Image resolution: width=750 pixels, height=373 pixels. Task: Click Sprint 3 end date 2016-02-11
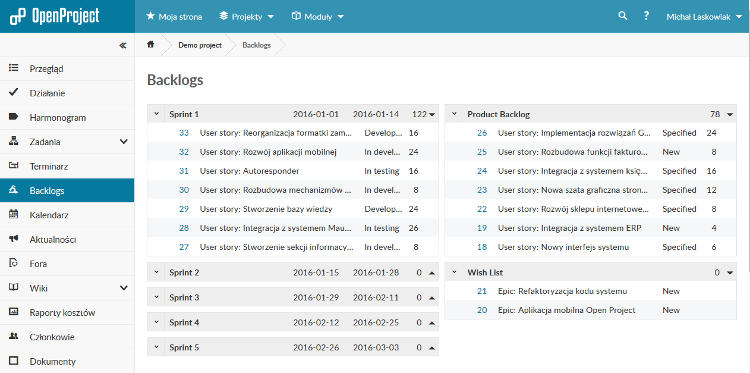[376, 297]
